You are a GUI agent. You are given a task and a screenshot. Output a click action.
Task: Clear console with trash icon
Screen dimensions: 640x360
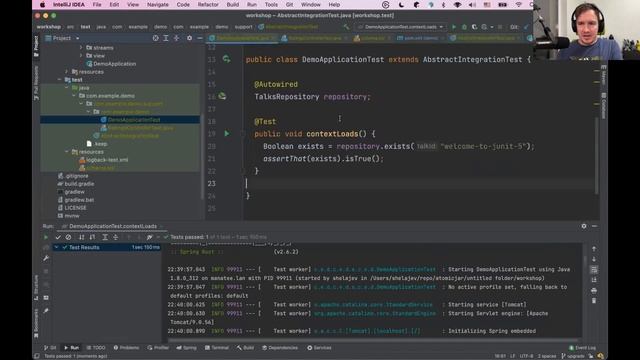(594, 301)
